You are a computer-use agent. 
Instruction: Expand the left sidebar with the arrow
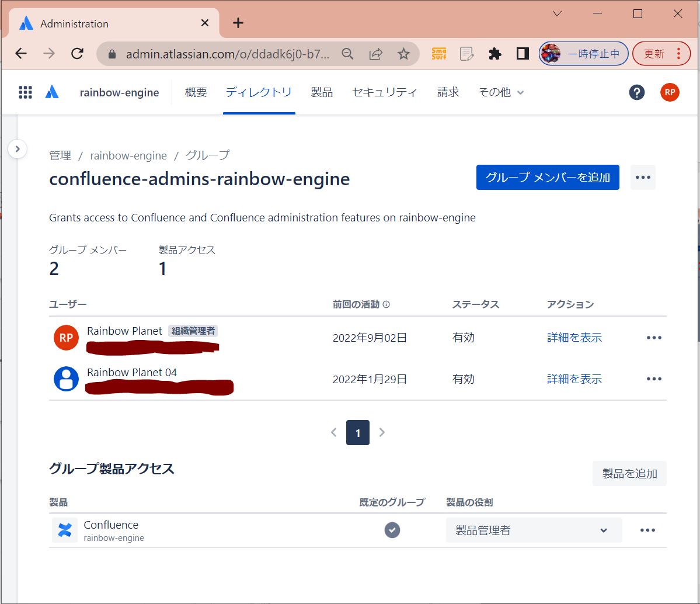(18, 149)
